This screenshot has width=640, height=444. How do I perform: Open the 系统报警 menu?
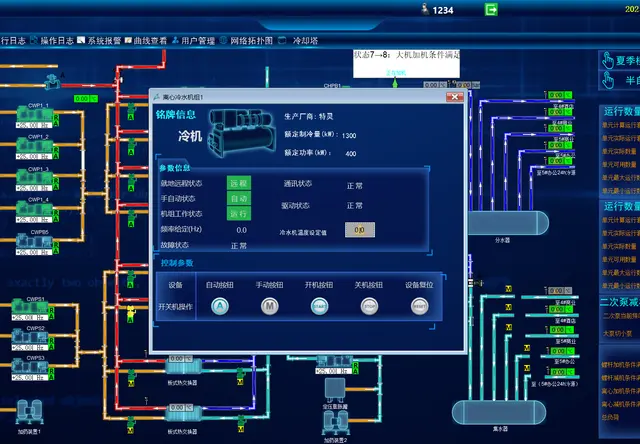tap(104, 40)
